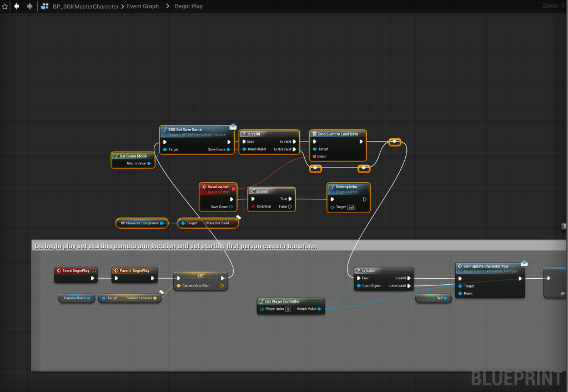Open BP_SGKMasterCharacter in the breadcrumb
The height and width of the screenshot is (392, 568).
click(x=84, y=7)
